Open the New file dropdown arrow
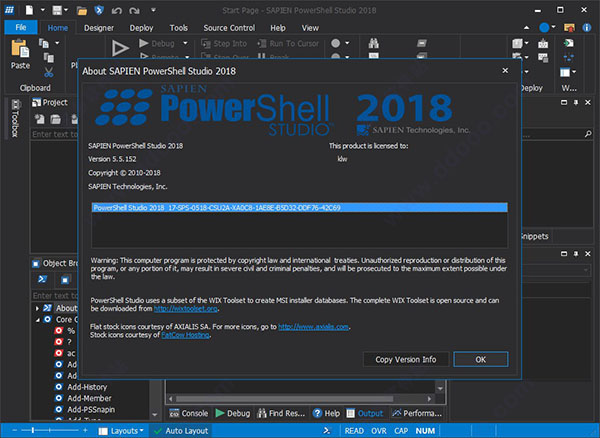 pos(42,10)
